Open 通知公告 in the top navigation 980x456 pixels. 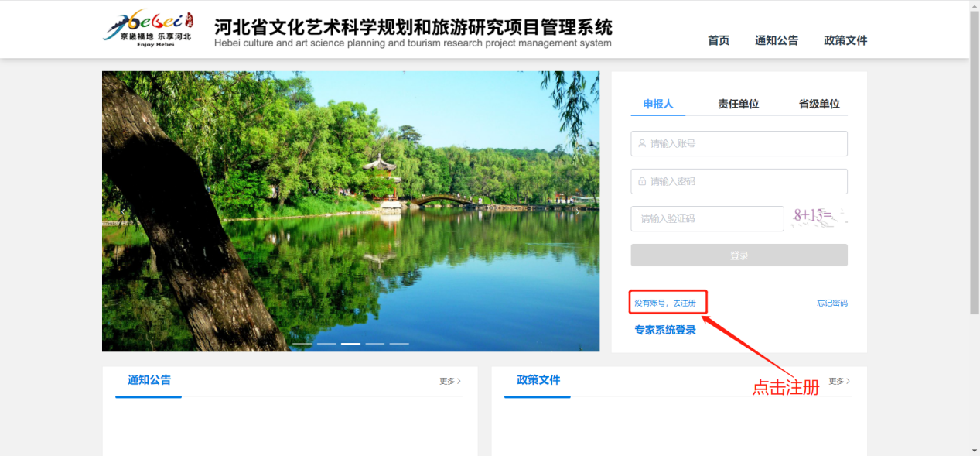pos(777,40)
